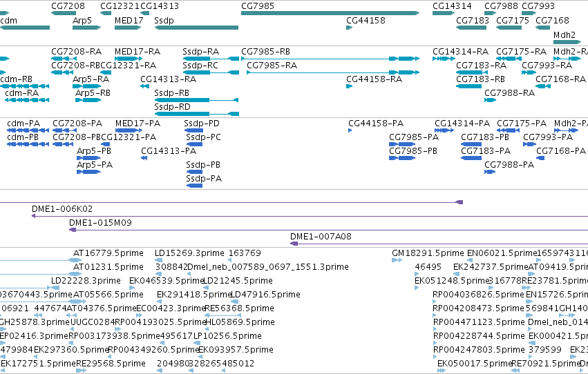The width and height of the screenshot is (588, 374).
Task: Select protein MED17-PA
Action: [x=129, y=130]
